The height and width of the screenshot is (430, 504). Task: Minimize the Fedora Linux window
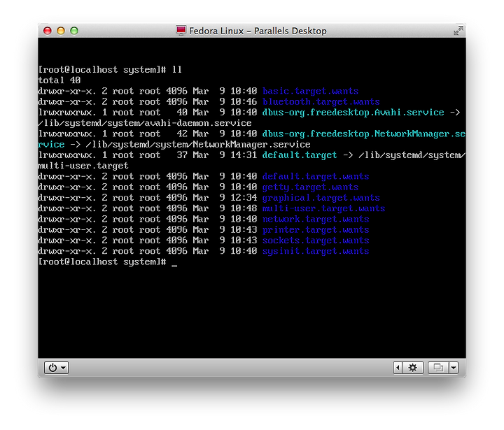tap(61, 31)
